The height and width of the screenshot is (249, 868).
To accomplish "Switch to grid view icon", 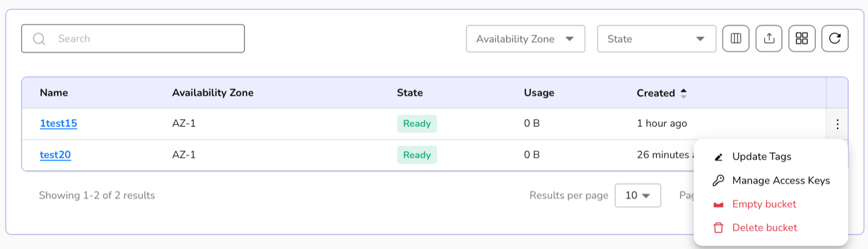I will click(802, 39).
